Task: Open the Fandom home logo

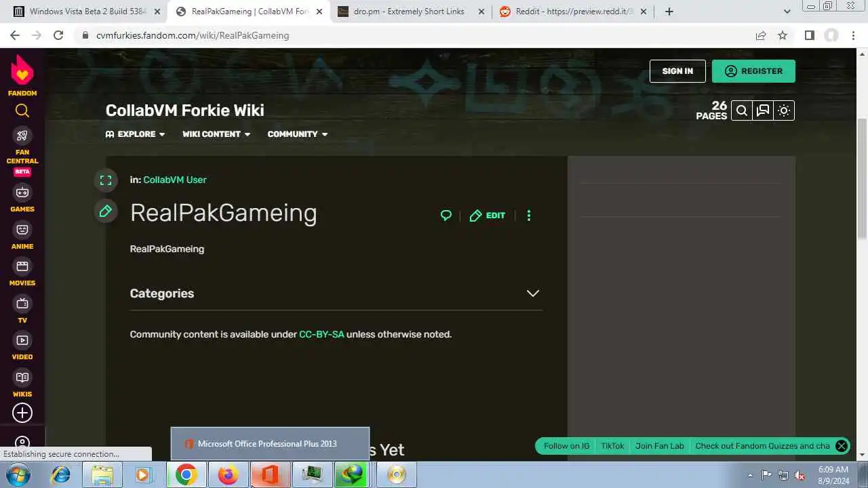Action: (22, 75)
